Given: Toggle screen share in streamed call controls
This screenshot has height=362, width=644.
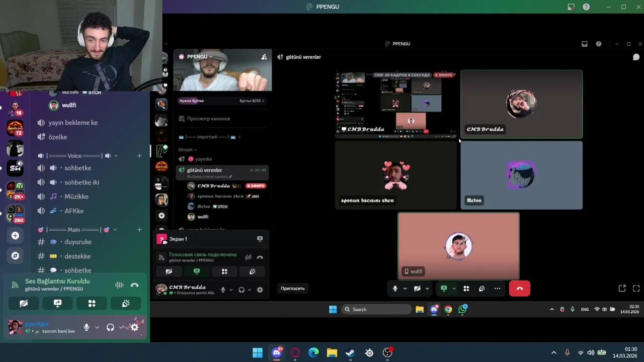Looking at the screenshot, I should coord(444,289).
